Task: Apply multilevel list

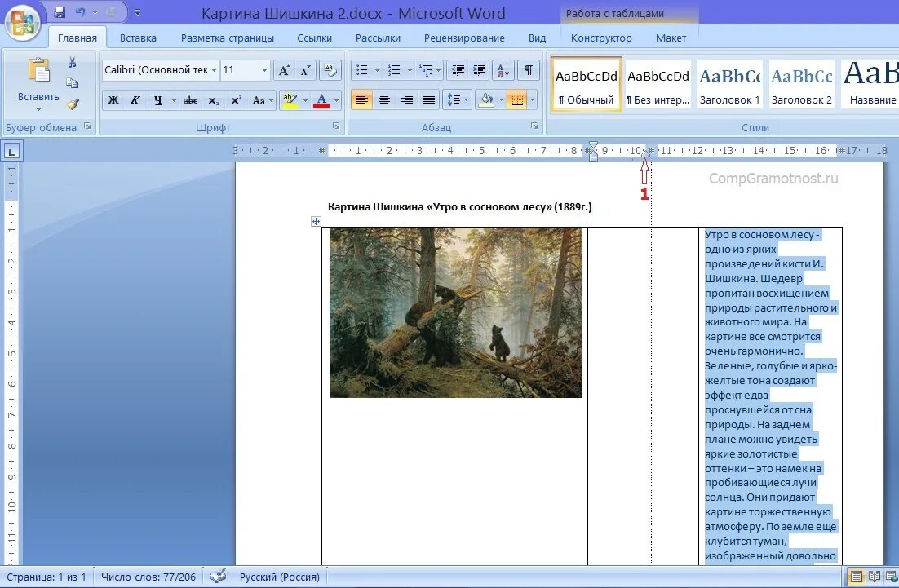Action: [x=426, y=70]
